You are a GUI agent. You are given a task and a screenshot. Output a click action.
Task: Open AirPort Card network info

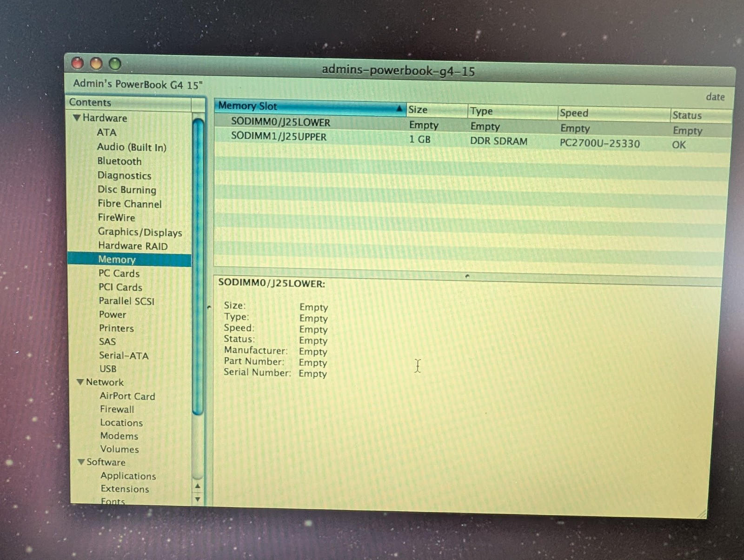(x=127, y=396)
